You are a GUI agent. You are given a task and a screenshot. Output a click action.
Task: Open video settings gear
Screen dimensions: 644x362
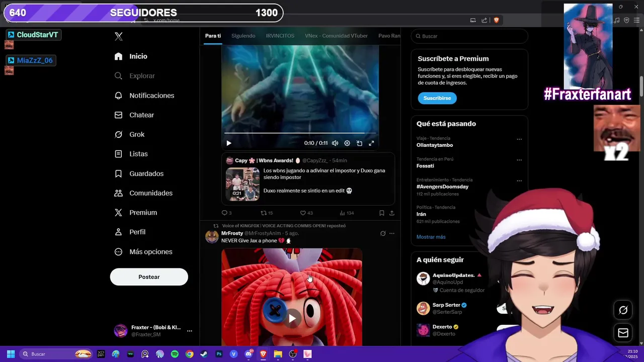[347, 143]
